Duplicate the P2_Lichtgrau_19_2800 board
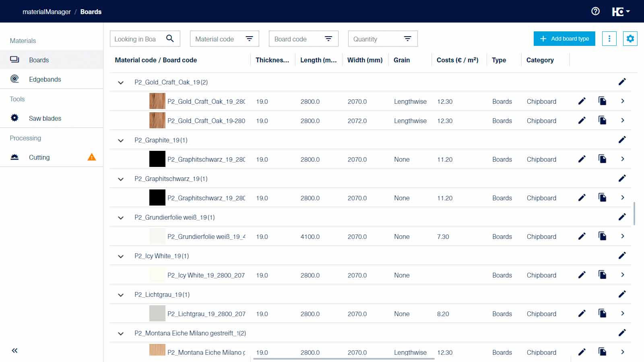 pos(602,314)
